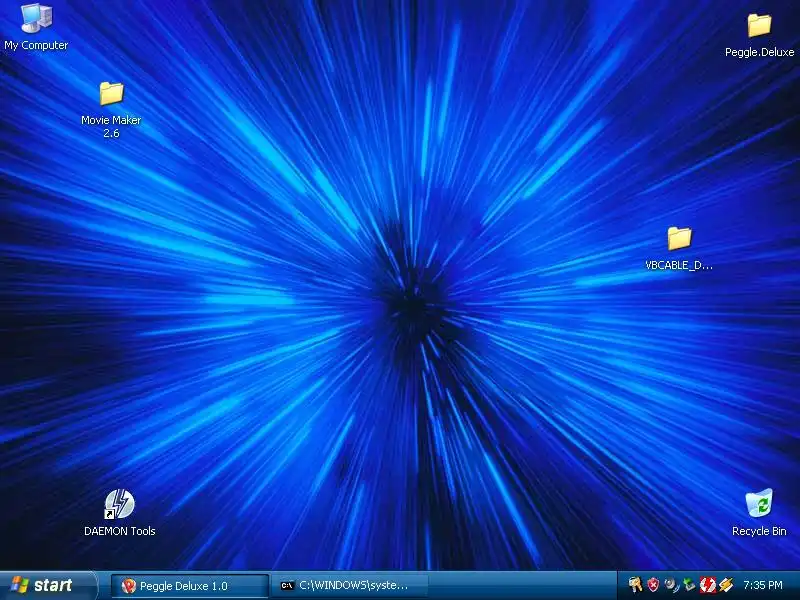The height and width of the screenshot is (600, 800).
Task: Click the "DAEMON Tools" label text
Action: [119, 531]
